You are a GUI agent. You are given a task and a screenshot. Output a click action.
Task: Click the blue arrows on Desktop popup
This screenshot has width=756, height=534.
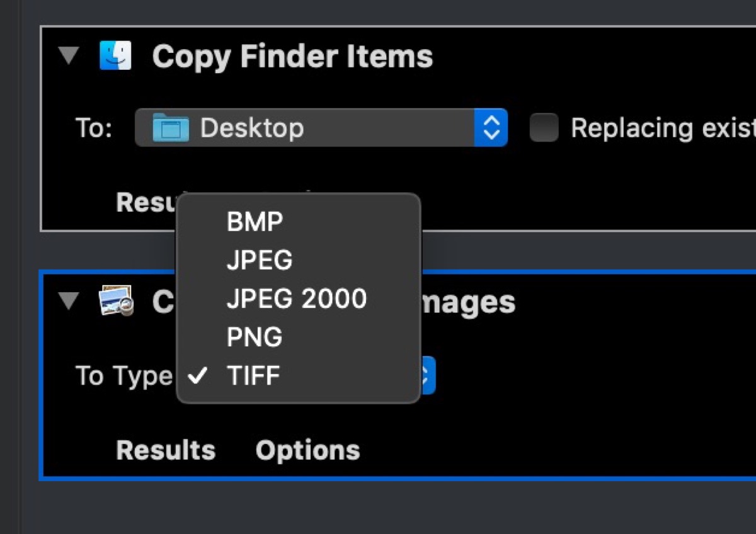pyautogui.click(x=491, y=128)
